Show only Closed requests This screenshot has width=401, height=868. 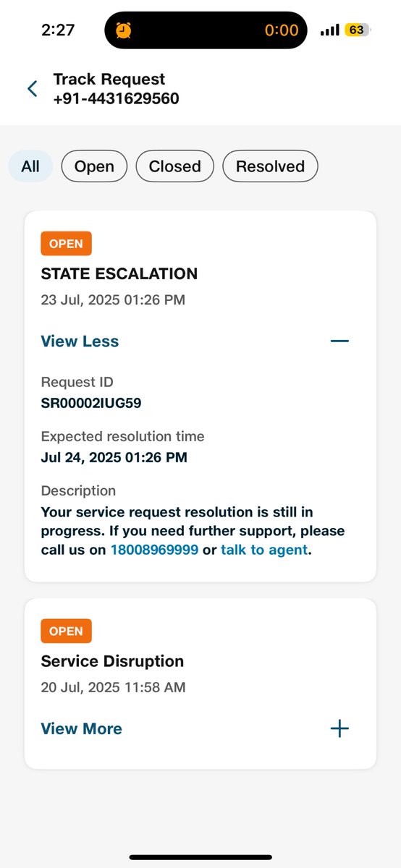174,166
